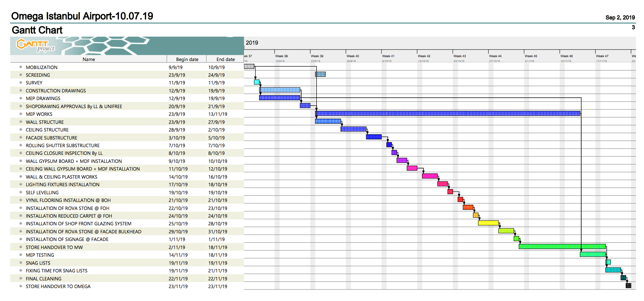Click MEP WORKS end date 13/11/19
Screen dimensions: 644x301
[218, 114]
